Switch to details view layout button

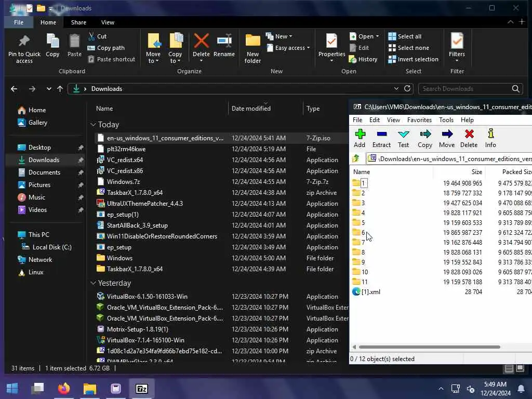click(509, 368)
